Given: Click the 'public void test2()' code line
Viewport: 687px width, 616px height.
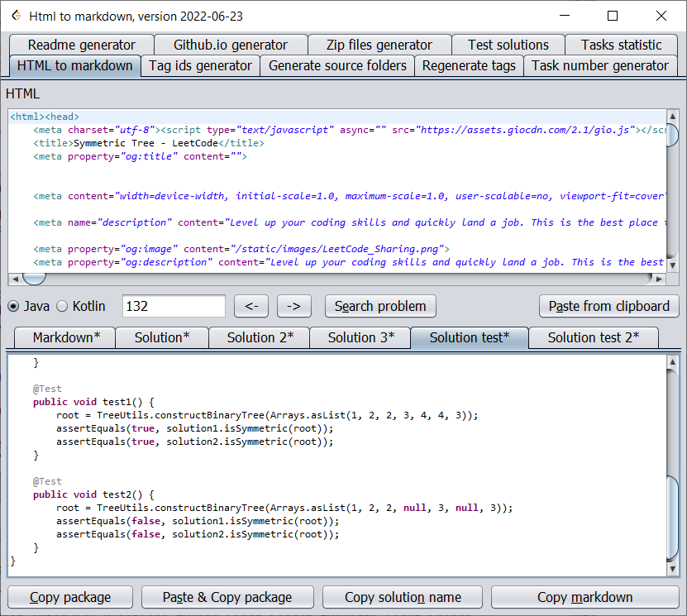Looking at the screenshot, I should click(x=93, y=494).
